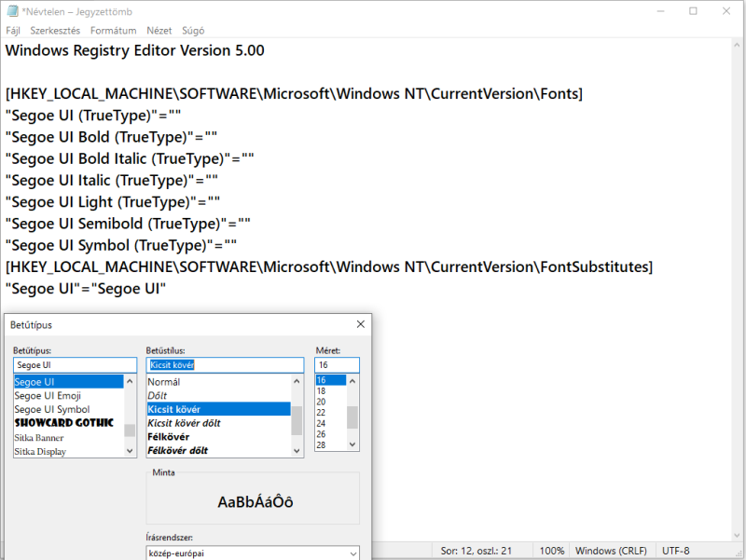Screen dimensions: 746x560
Task: Click the UTF-8 encoding status entry
Action: 675,551
